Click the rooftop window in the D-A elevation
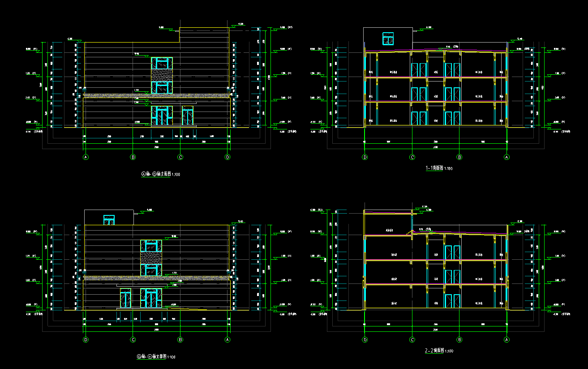Screen dimensions: 588x369 109,220
